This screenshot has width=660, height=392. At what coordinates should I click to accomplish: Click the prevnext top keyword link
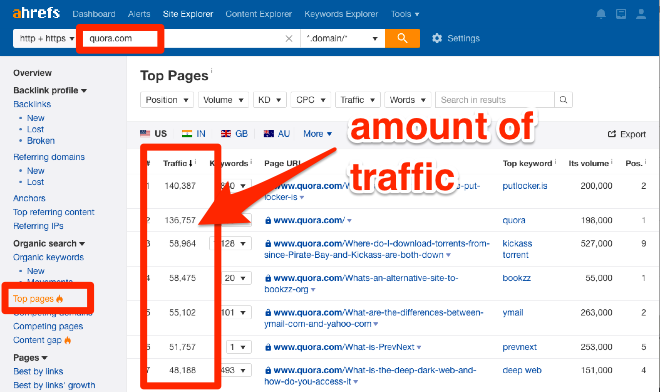pyautogui.click(x=519, y=347)
